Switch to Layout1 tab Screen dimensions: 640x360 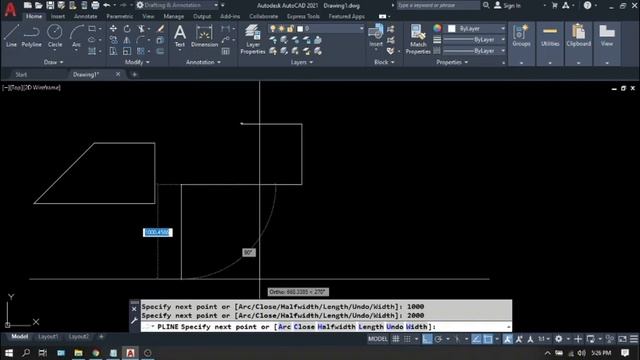(48, 337)
